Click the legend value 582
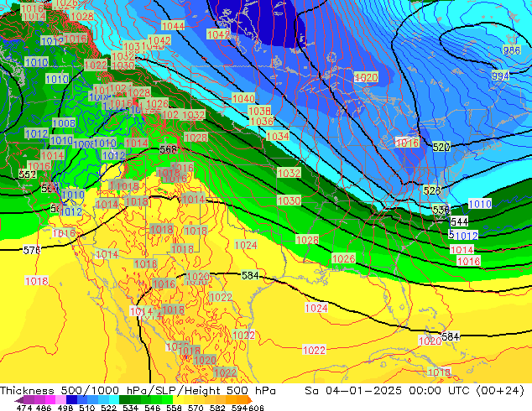This screenshot has height=411, width=532. [x=217, y=408]
